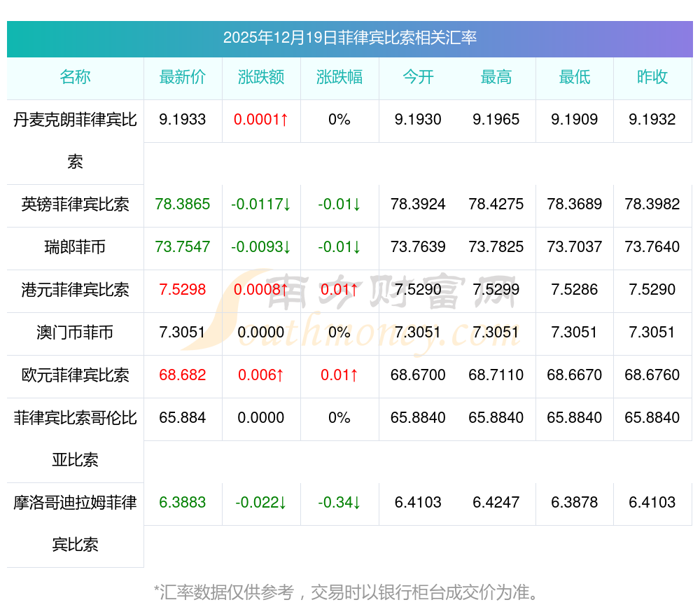Click the 昨收 column header
The image size is (700, 614).
(652, 78)
